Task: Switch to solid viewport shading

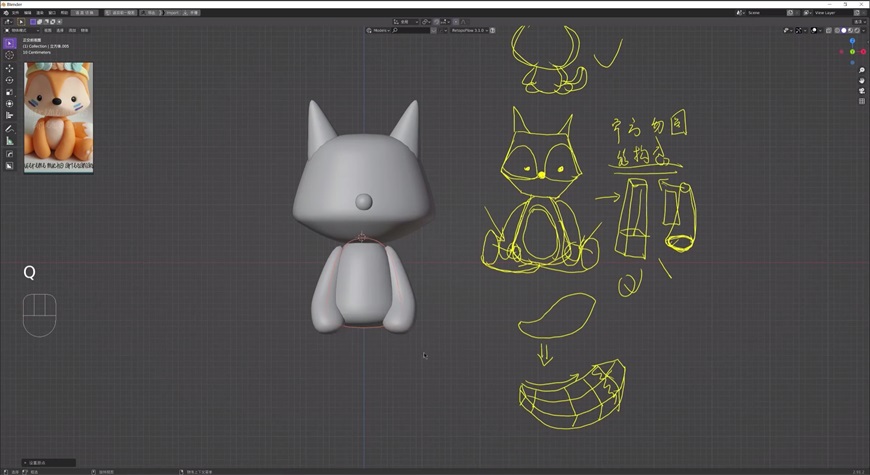Action: (844, 31)
